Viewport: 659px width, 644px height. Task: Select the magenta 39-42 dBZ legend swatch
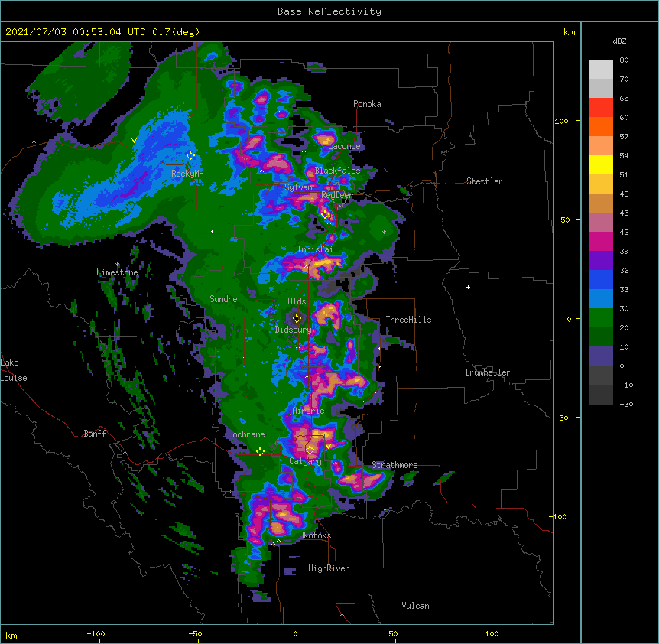coord(601,241)
